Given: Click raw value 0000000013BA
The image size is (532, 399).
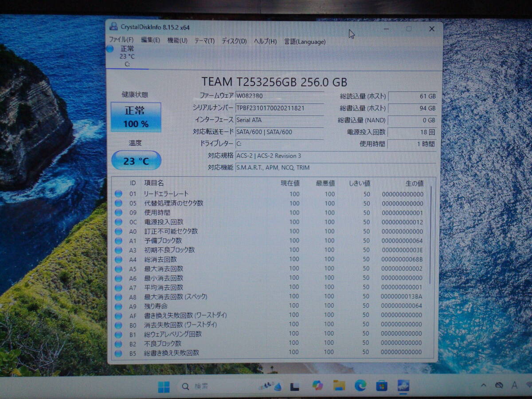Looking at the screenshot, I should pyautogui.click(x=402, y=296).
